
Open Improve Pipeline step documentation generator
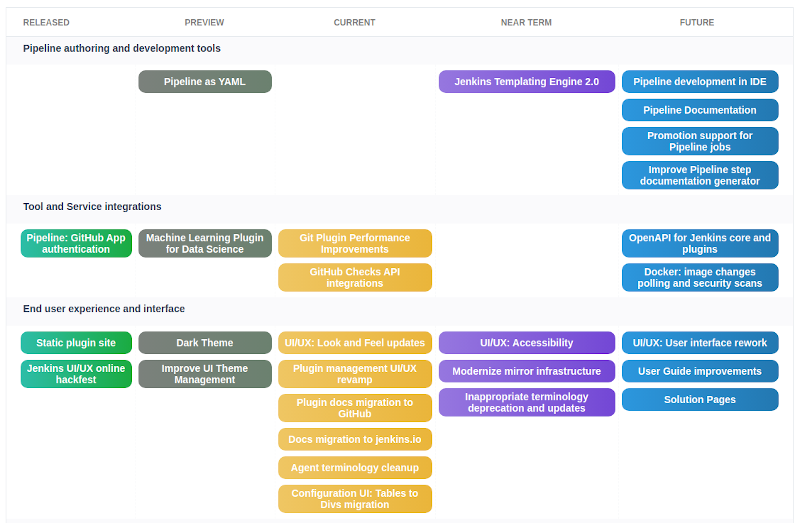point(699,176)
